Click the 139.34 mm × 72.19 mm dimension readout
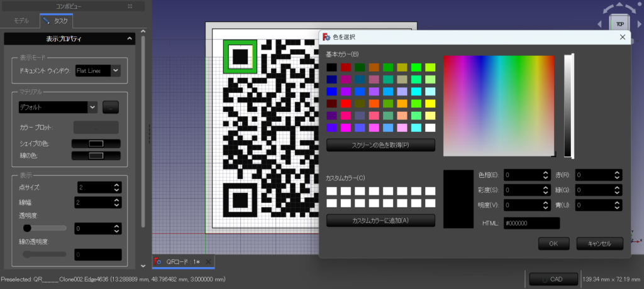The width and height of the screenshot is (644, 289). pos(611,279)
